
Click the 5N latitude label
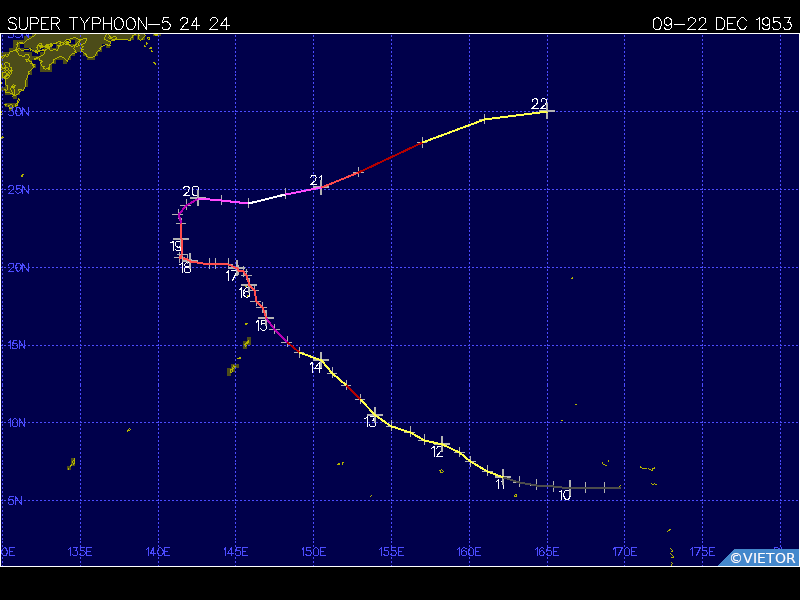coord(15,501)
